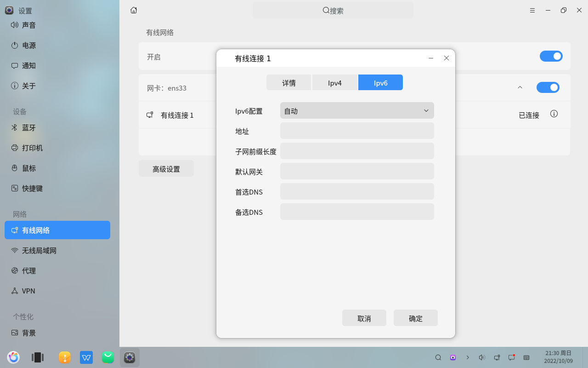
Task: Open 背景 settings in sidebar
Action: pyautogui.click(x=57, y=333)
